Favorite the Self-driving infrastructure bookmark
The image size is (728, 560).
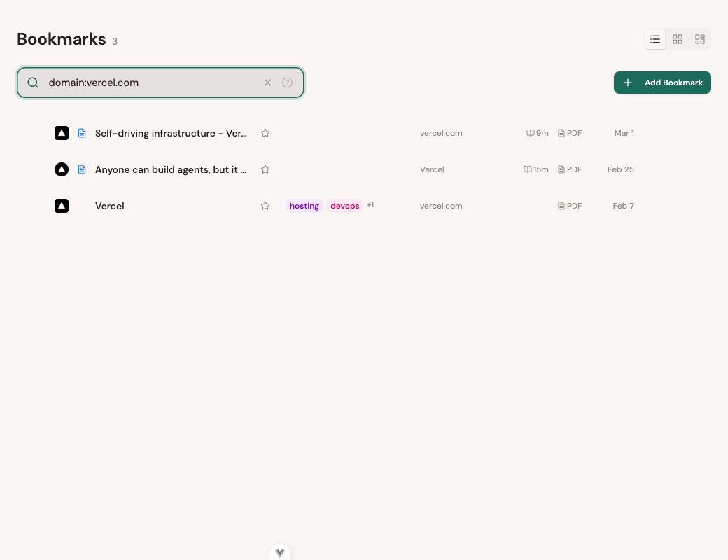[265, 133]
